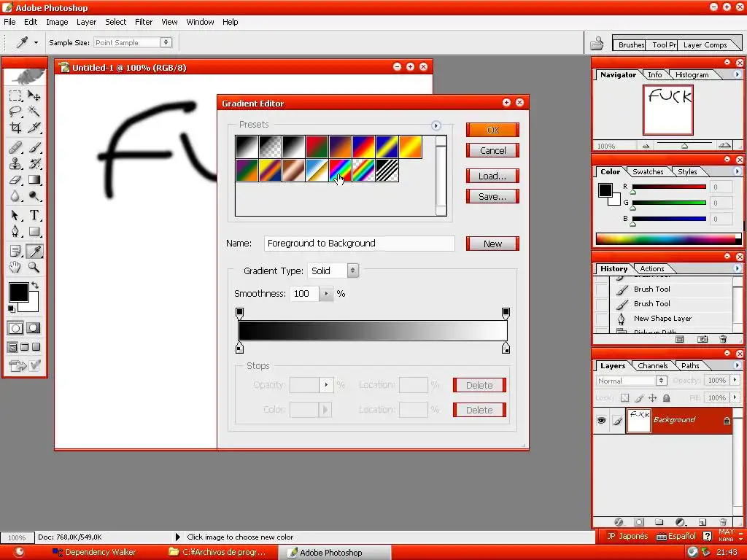Select the Spectrum rainbow gradient preset
The width and height of the screenshot is (747, 560).
click(340, 171)
